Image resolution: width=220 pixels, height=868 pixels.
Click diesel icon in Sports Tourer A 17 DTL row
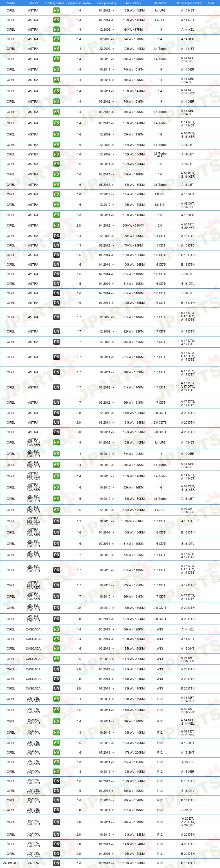[56, 555]
